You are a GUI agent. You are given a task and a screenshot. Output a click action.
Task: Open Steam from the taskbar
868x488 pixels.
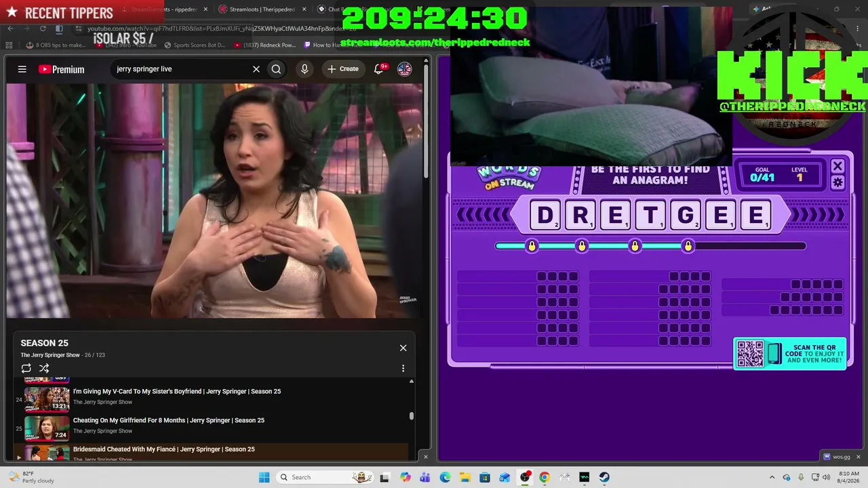tap(604, 477)
